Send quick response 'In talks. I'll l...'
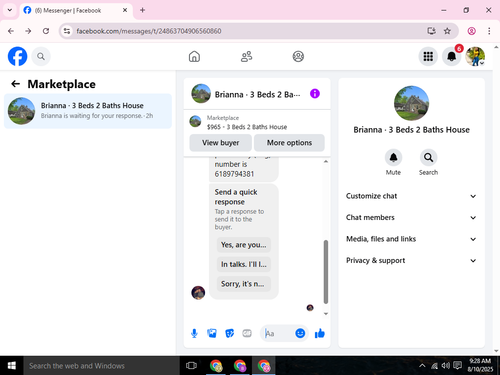Image resolution: width=500 pixels, height=375 pixels. [x=244, y=264]
